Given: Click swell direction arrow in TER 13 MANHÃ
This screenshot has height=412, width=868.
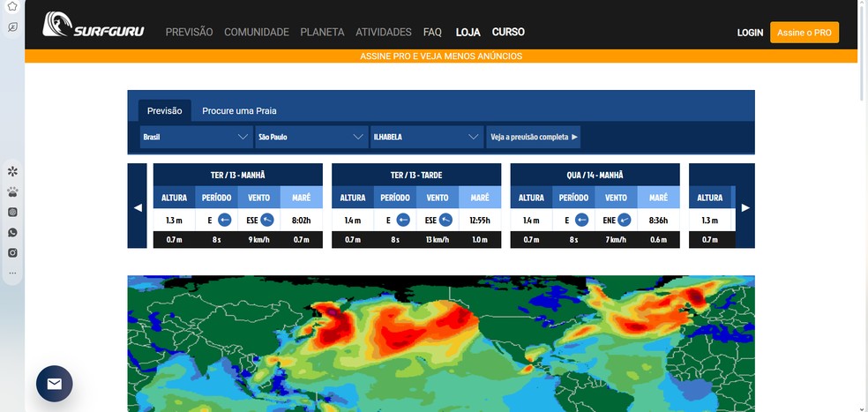Looking at the screenshot, I should click(224, 220).
